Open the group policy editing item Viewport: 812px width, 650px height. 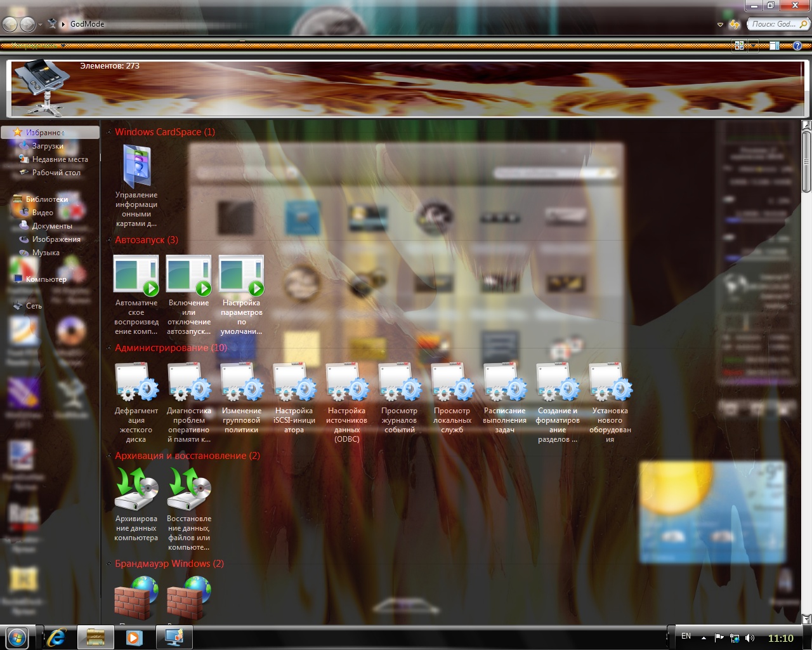242,399
